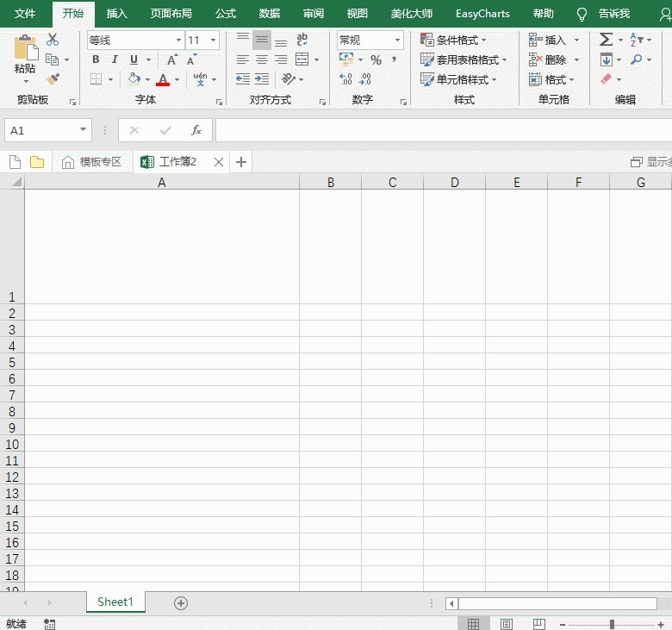Open the font name dropdown 等线
The width and height of the screenshot is (672, 630).
[178, 41]
